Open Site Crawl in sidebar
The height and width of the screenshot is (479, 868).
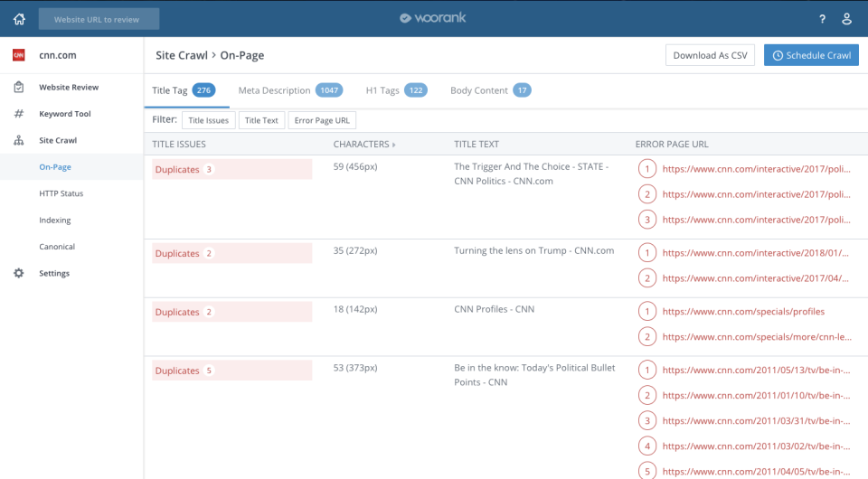(58, 140)
